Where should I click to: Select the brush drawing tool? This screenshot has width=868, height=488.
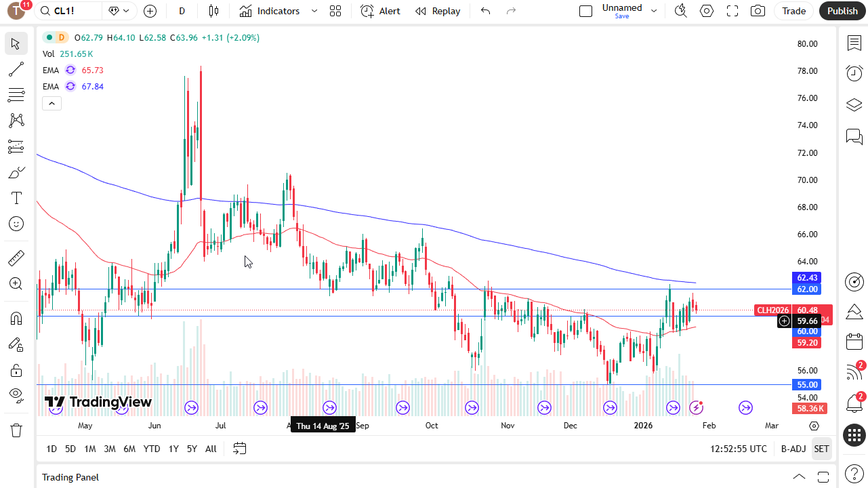(x=16, y=172)
